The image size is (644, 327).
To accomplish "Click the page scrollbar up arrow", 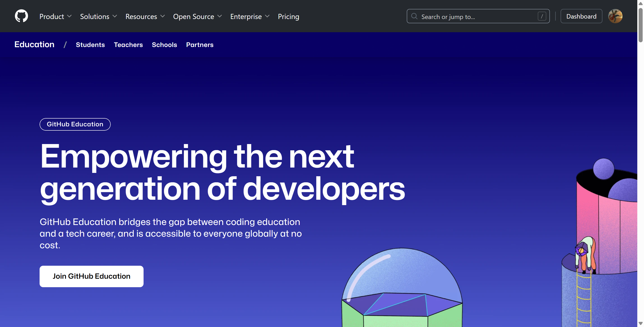I will pos(640,3).
